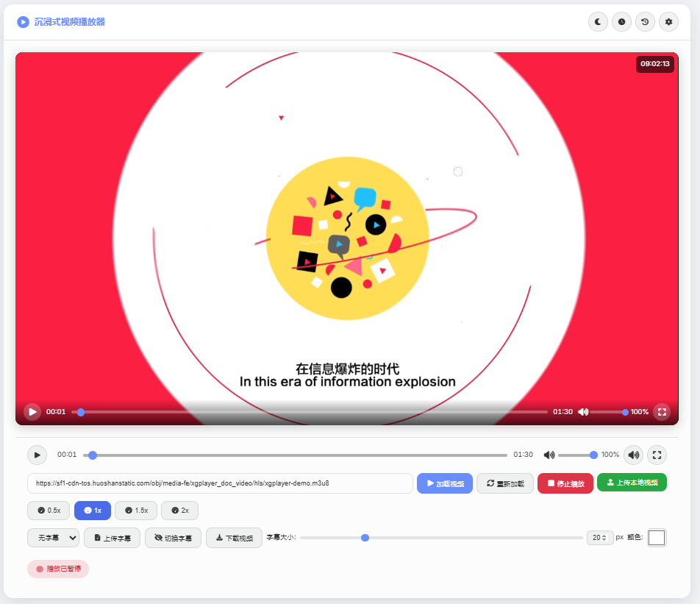The image size is (700, 604).
Task: Toggle dark mode with the moon icon
Action: [x=598, y=21]
